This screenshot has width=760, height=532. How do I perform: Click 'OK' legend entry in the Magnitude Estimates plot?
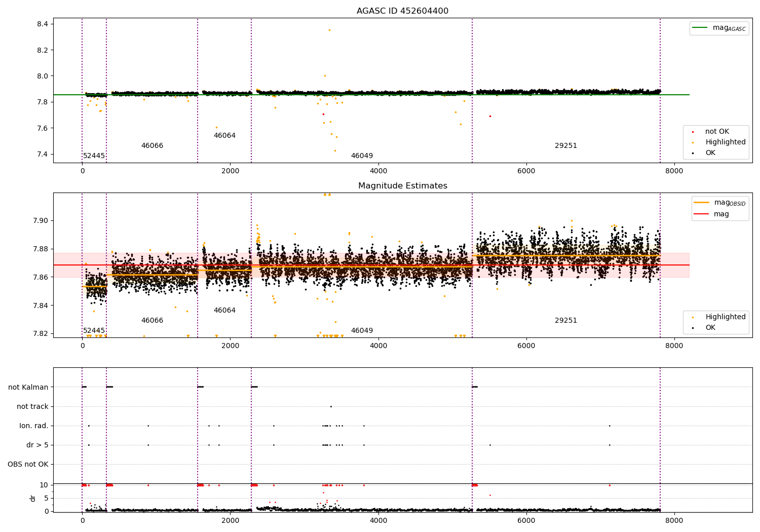710,328
